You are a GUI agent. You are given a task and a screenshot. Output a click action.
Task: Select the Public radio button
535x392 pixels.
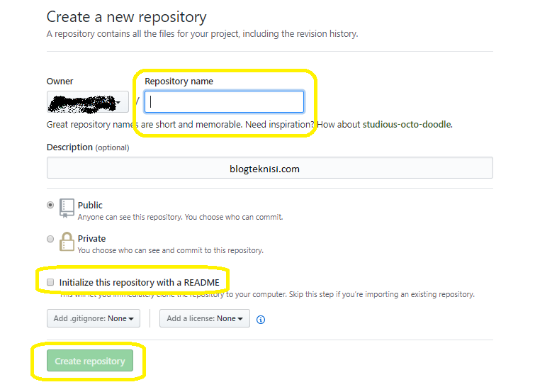tap(50, 206)
